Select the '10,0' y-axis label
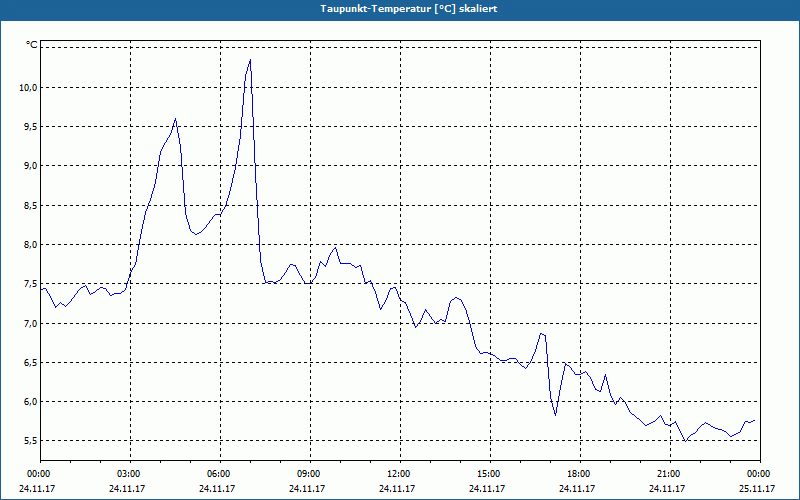The height and width of the screenshot is (500, 800). click(x=29, y=88)
